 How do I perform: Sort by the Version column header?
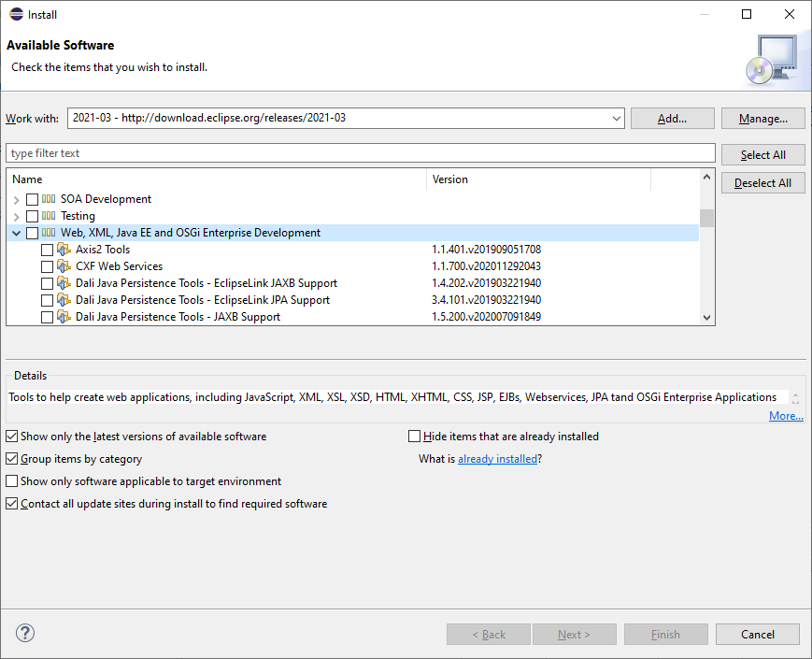[x=538, y=179]
